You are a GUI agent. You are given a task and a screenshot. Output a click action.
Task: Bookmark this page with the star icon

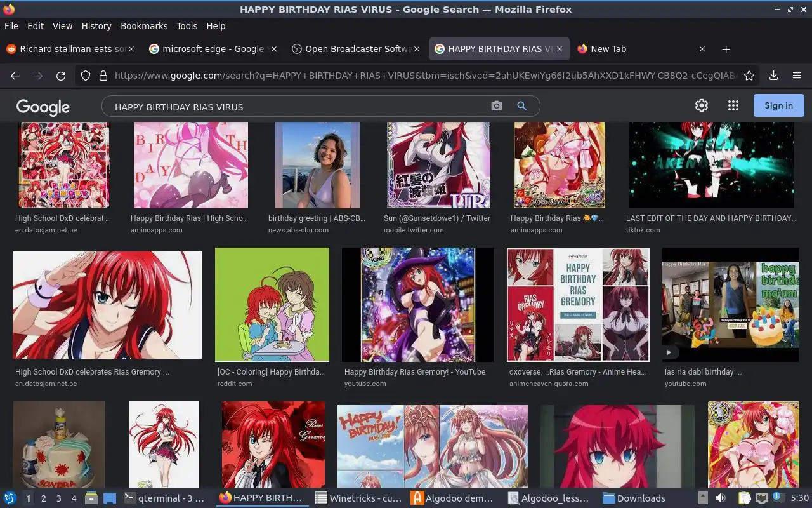749,76
